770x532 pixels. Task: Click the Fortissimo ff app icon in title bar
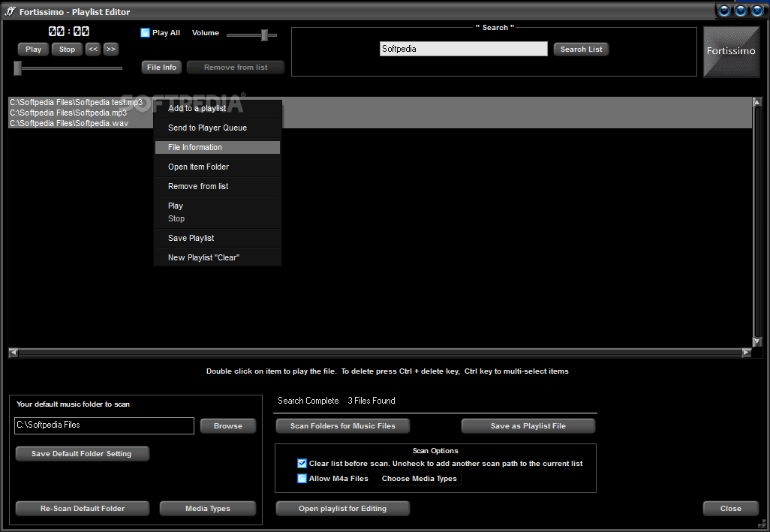pyautogui.click(x=11, y=11)
